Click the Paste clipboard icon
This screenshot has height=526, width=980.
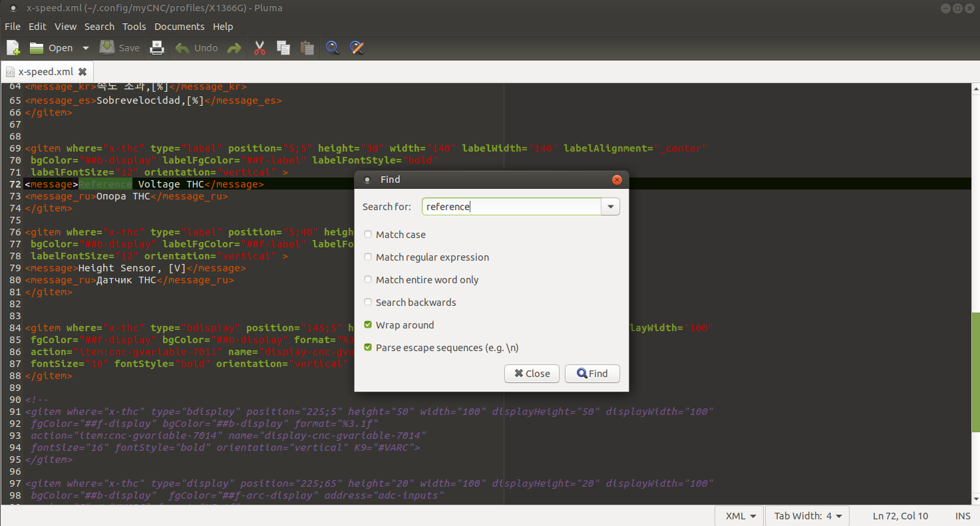coord(307,48)
